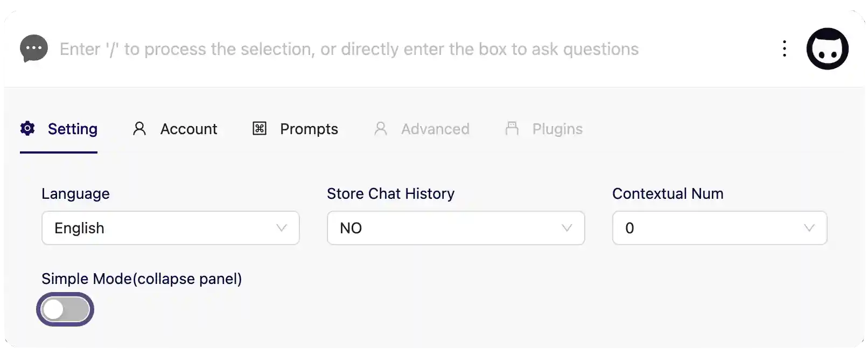Select the Advanced tab

pos(435,129)
